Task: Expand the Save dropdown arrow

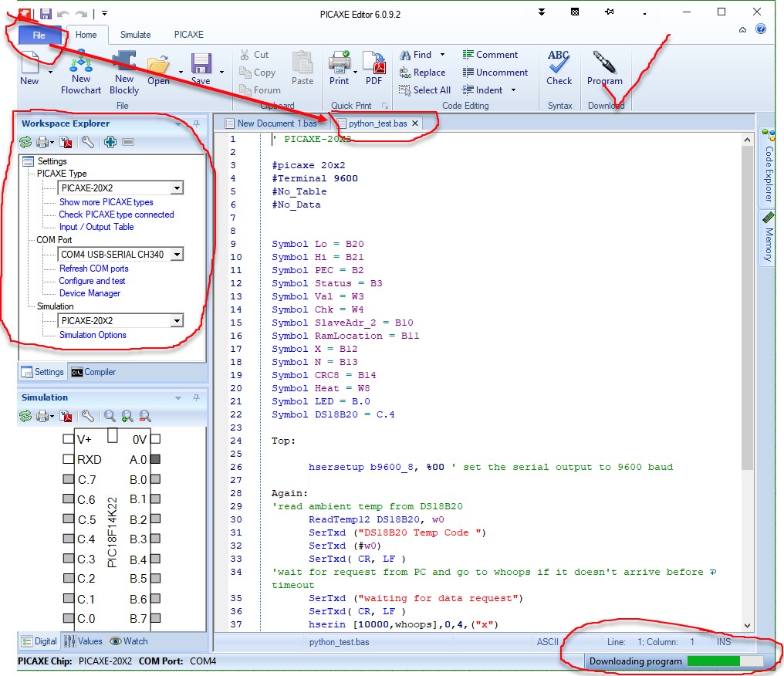Action: [x=221, y=72]
